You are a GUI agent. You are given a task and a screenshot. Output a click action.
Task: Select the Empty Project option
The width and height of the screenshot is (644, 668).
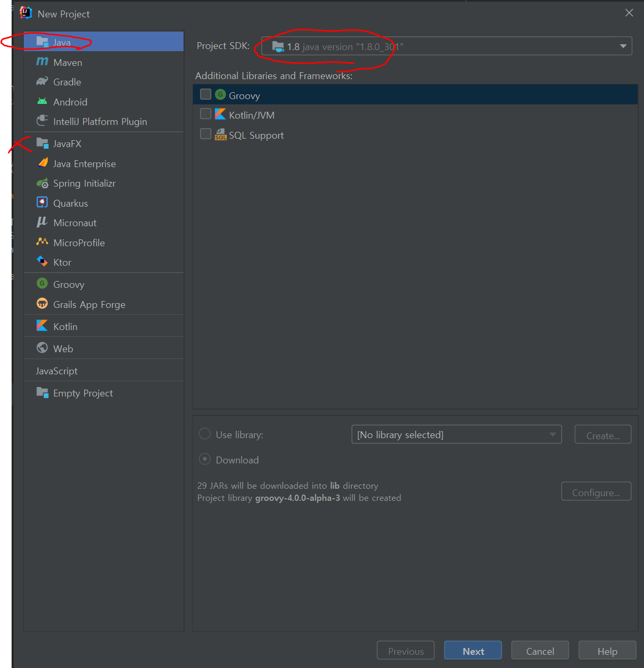[103, 393]
